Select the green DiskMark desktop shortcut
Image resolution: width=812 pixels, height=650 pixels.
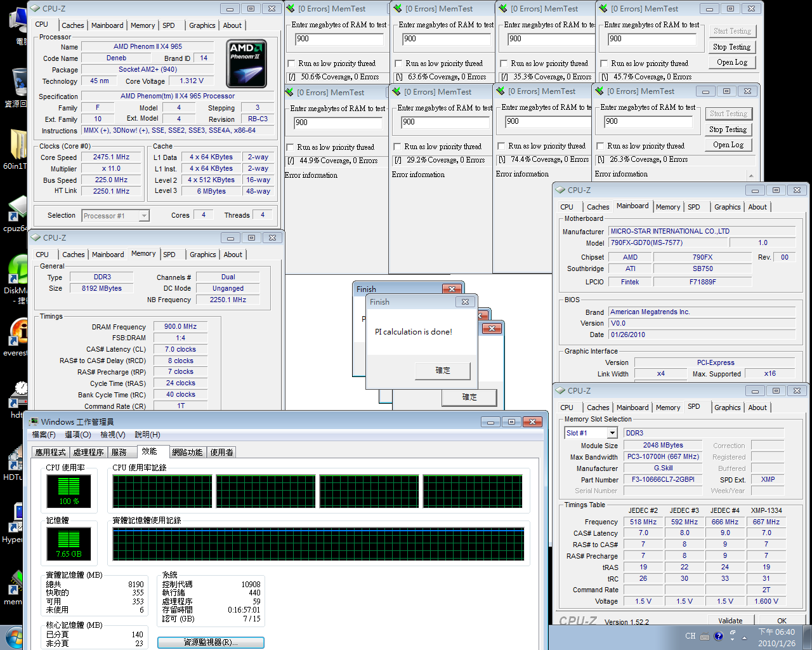pos(18,269)
